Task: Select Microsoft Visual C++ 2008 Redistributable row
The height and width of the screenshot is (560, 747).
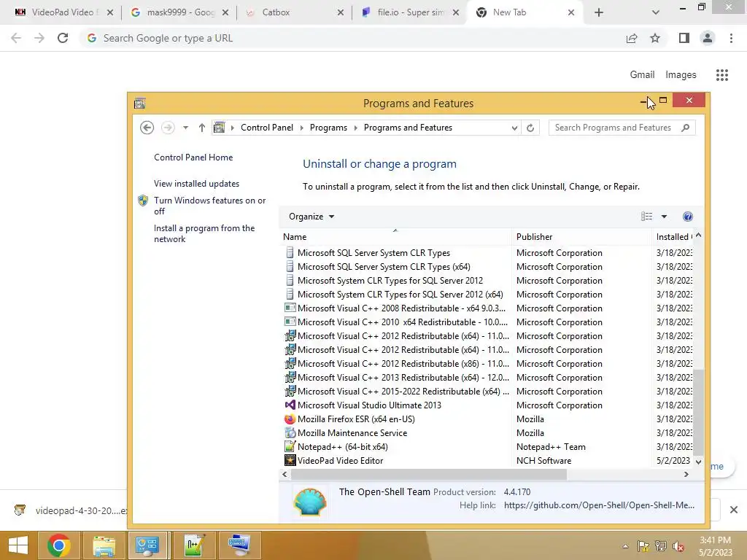Action: pyautogui.click(x=402, y=308)
